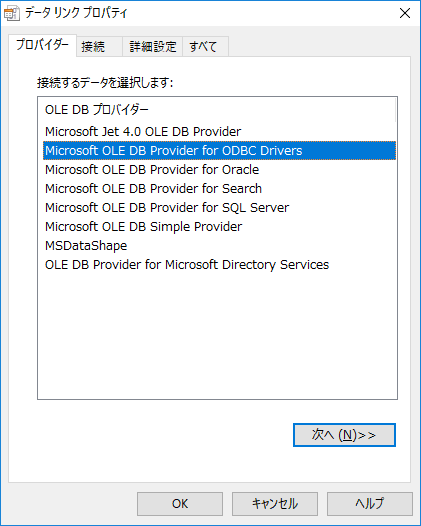Select the すべて tab
This screenshot has height=526, width=421.
(205, 46)
